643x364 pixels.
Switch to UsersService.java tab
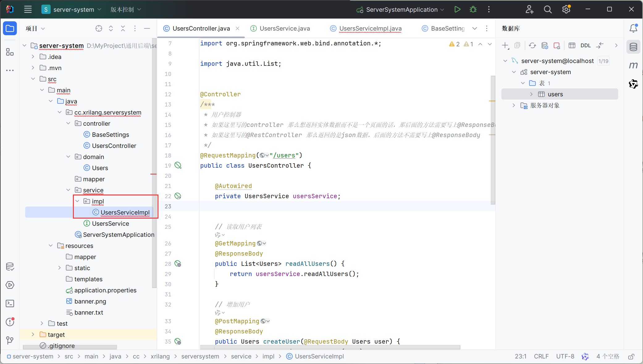[280, 28]
